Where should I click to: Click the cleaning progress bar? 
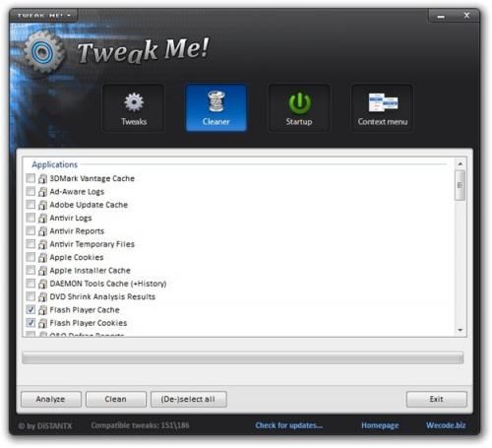coord(243,357)
